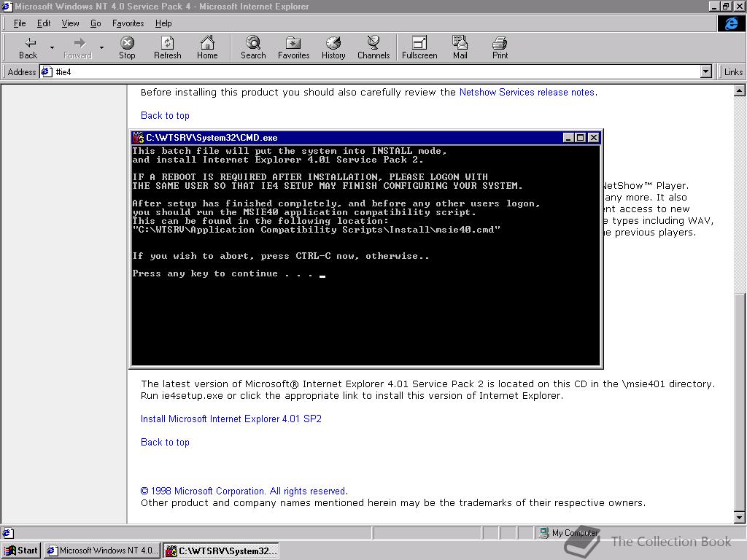Screen dimensions: 747x560
Task: Close the CMD.exe console window
Action: pyautogui.click(x=594, y=138)
